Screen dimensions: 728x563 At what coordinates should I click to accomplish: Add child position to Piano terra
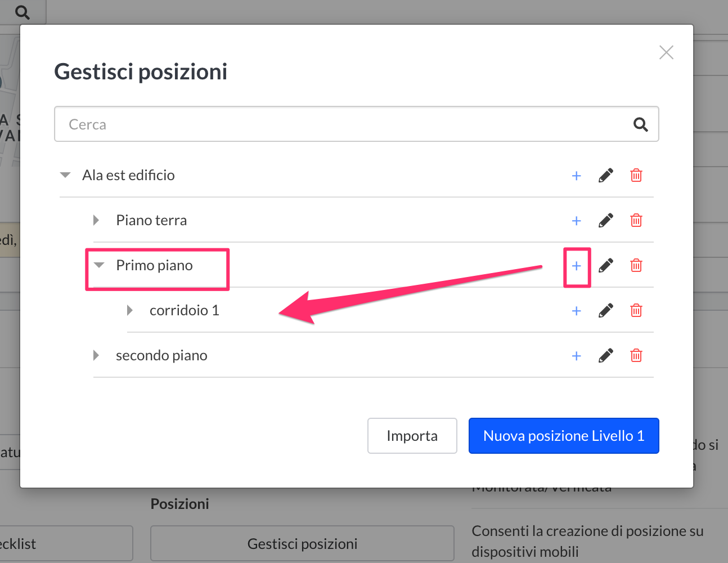[x=576, y=221]
